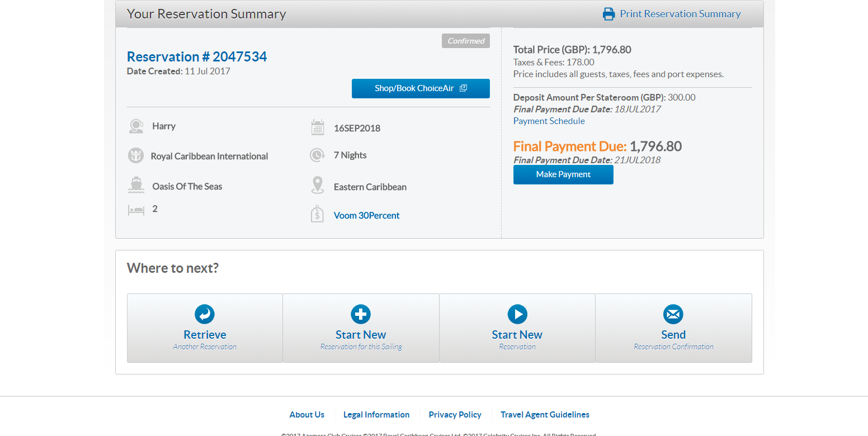Open the Payment Schedule link

tap(549, 121)
